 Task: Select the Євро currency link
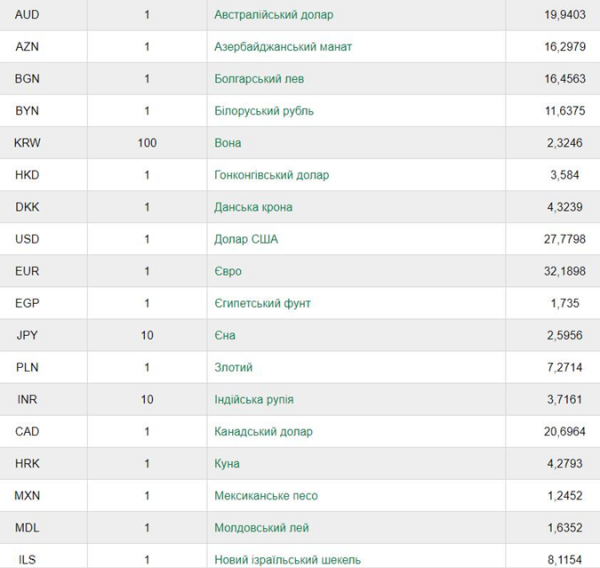[228, 271]
